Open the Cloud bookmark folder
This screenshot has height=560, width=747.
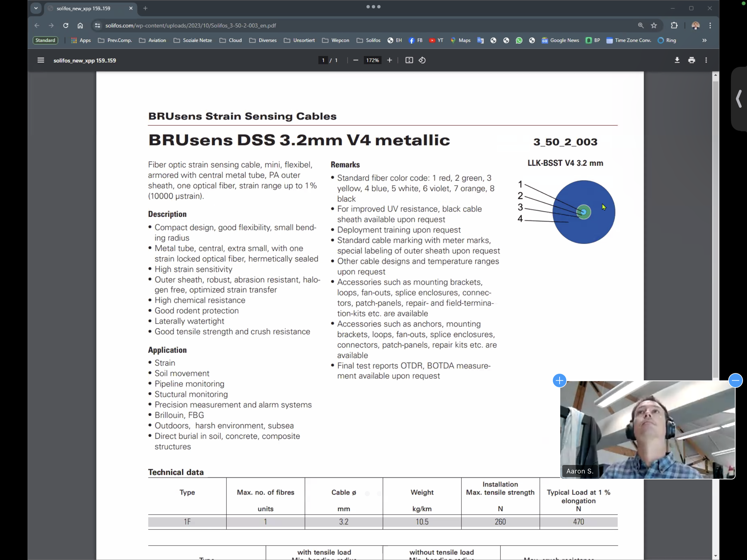pos(231,41)
